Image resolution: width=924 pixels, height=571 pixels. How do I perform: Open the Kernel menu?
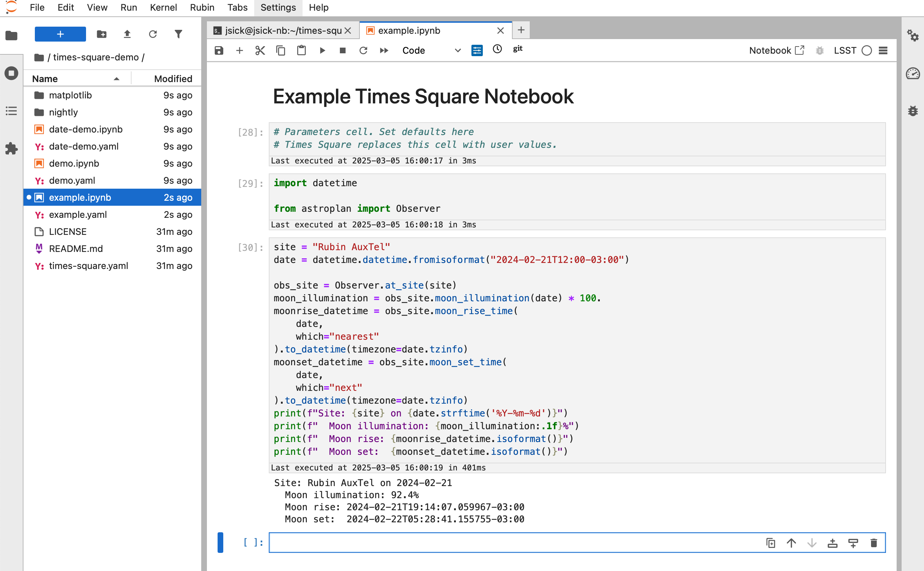coord(163,7)
